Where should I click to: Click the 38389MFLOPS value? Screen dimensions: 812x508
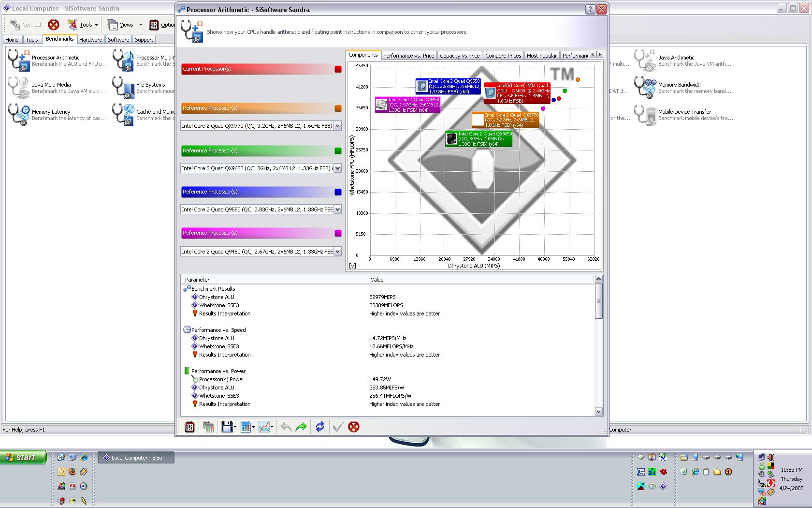(386, 305)
